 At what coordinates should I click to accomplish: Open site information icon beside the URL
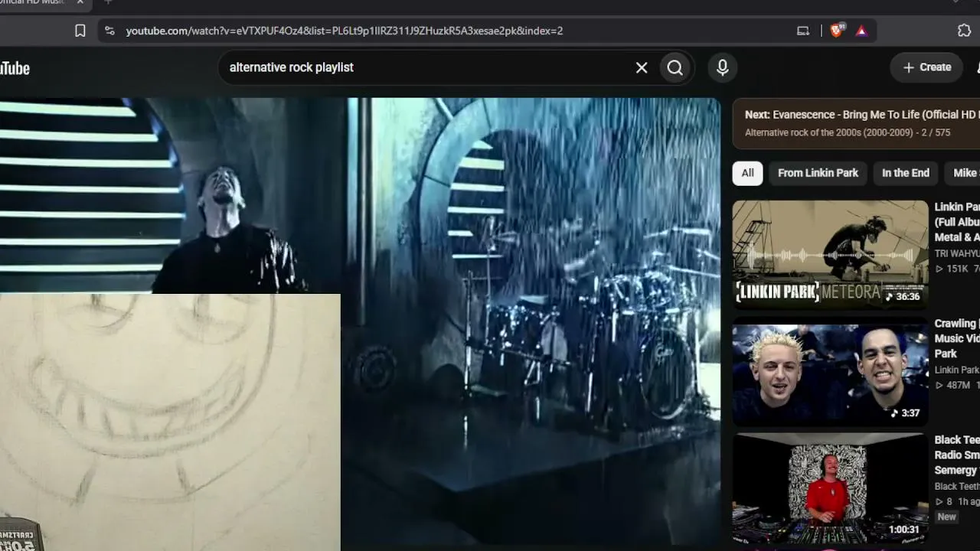pyautogui.click(x=109, y=31)
